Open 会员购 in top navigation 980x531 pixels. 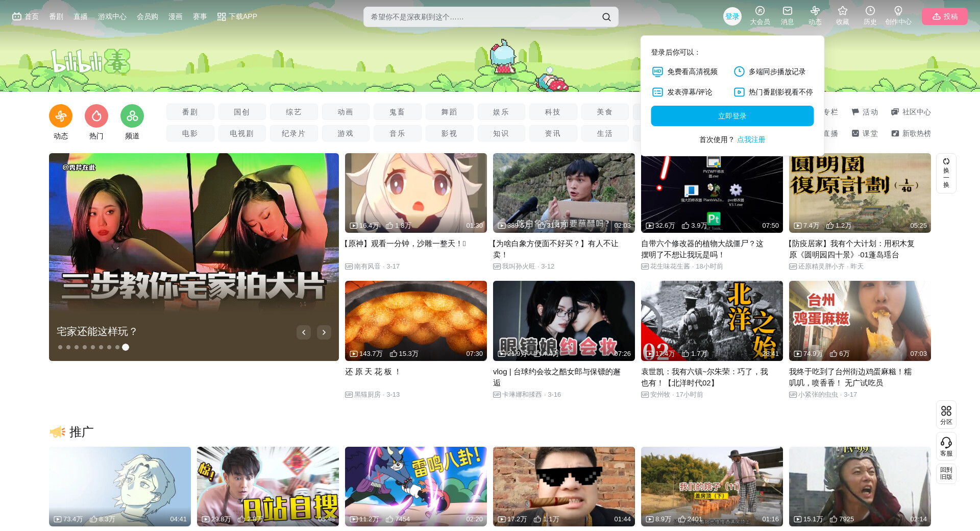(148, 16)
